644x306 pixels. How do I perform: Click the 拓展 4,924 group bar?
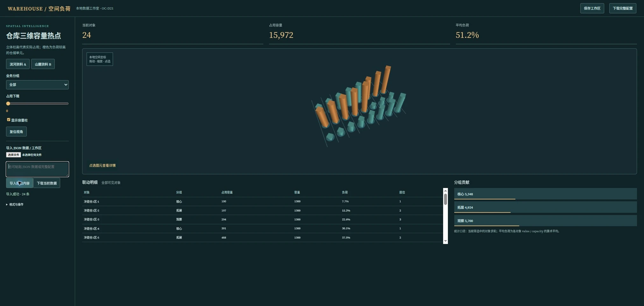(545, 207)
